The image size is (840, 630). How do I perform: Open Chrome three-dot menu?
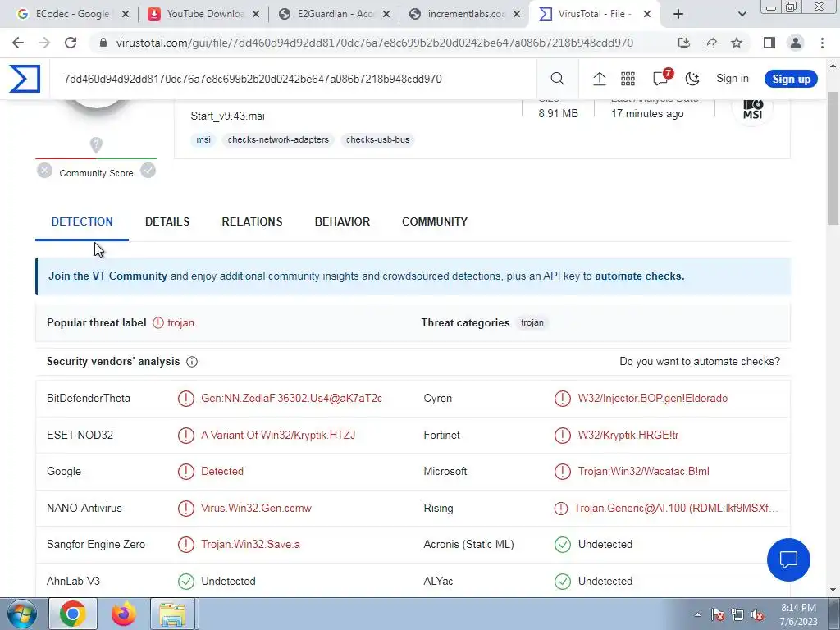tap(822, 43)
